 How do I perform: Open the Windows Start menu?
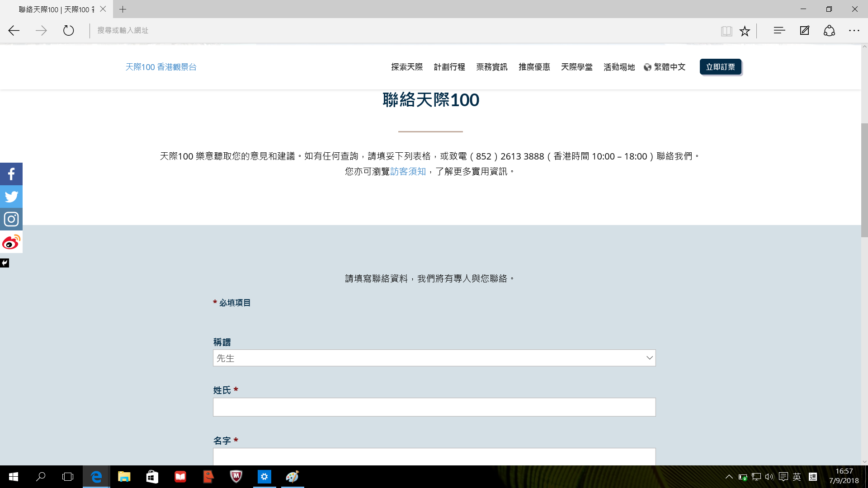[14, 477]
